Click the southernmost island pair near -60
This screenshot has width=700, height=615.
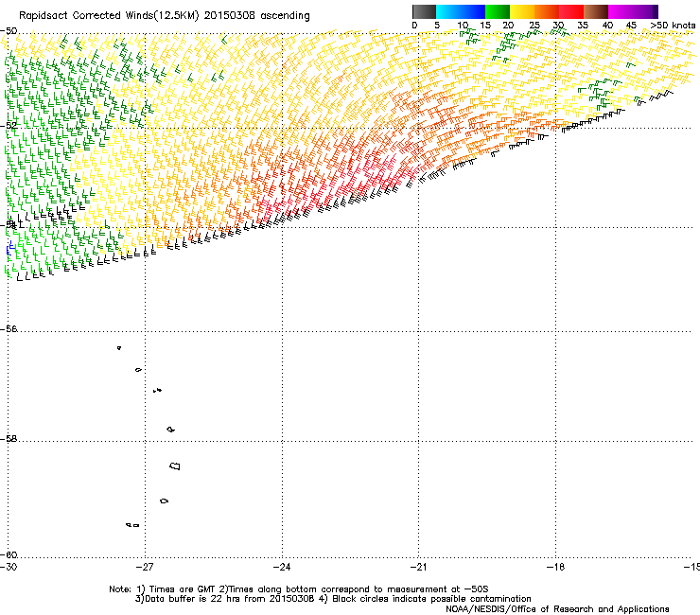(x=132, y=525)
